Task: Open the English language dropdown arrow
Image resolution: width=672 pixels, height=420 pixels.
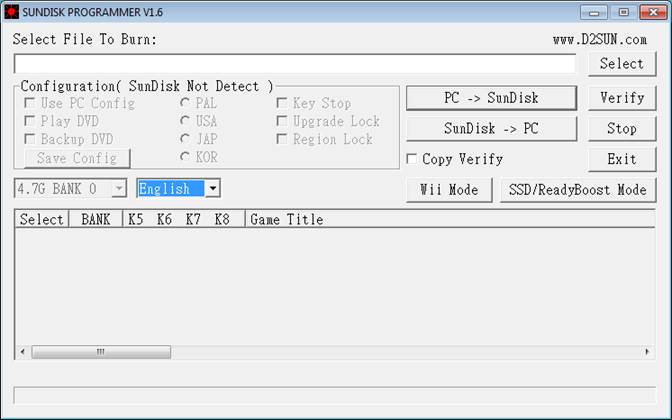Action: click(x=213, y=189)
